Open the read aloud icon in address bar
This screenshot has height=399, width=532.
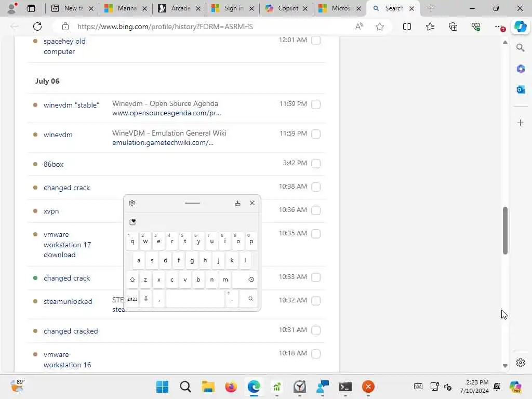359,26
